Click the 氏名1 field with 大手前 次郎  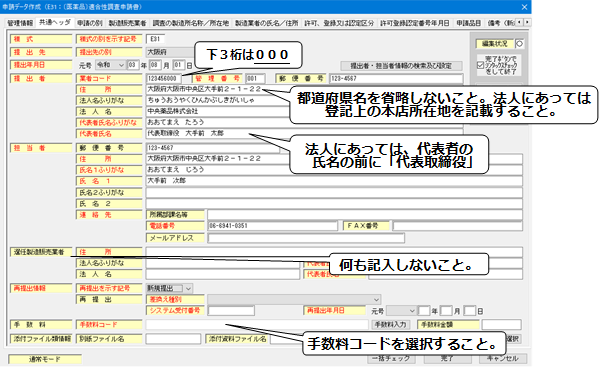pos(334,181)
